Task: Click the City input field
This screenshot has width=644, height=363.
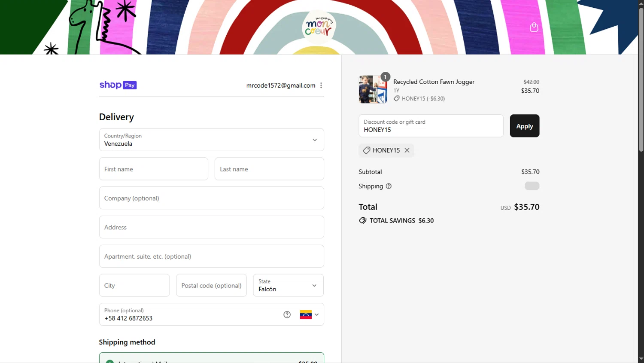Action: pyautogui.click(x=134, y=285)
